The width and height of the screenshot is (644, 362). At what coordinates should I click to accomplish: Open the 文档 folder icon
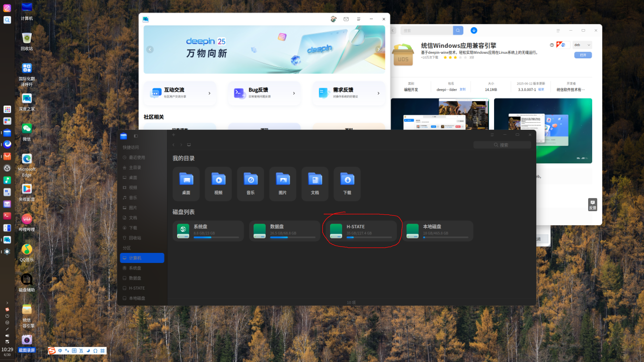coord(315,184)
